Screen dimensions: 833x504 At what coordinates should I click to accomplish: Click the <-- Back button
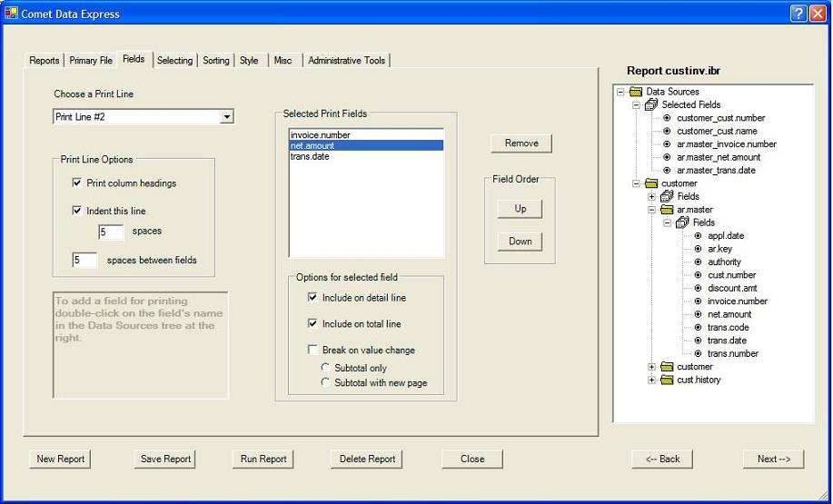[x=662, y=459]
